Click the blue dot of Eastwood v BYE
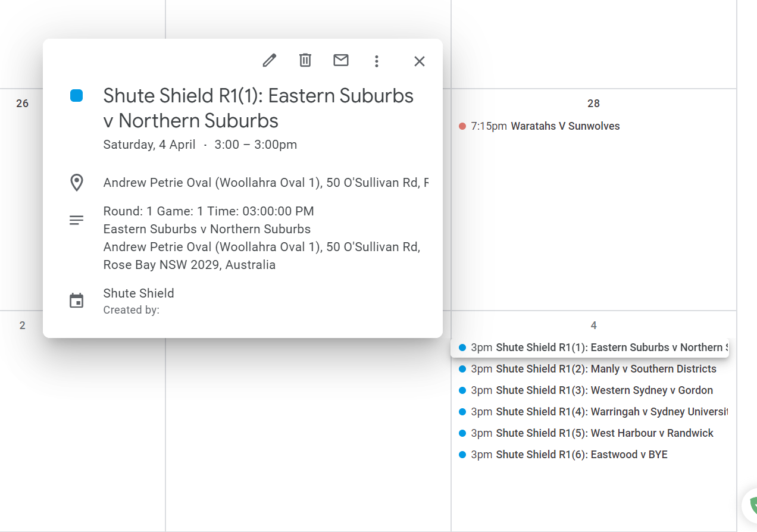 click(462, 455)
